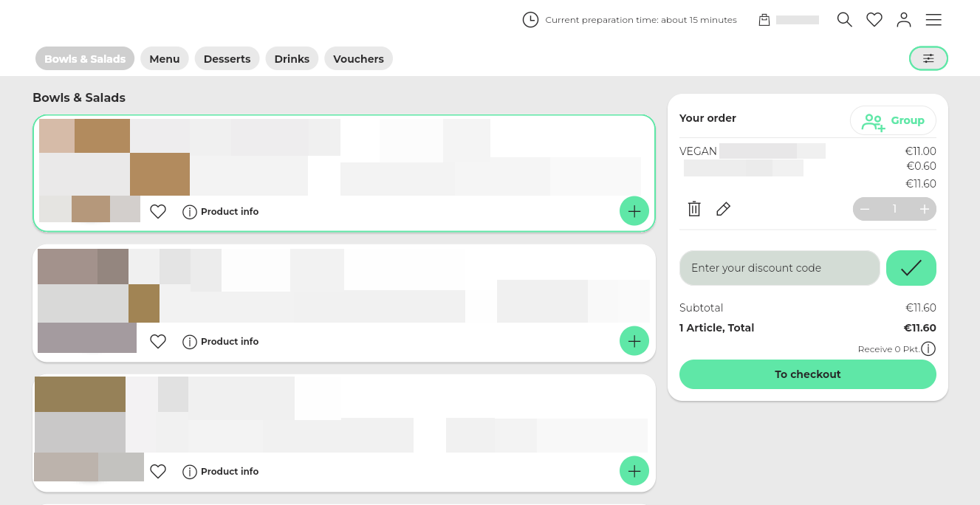Open the hamburger menu

tap(933, 20)
